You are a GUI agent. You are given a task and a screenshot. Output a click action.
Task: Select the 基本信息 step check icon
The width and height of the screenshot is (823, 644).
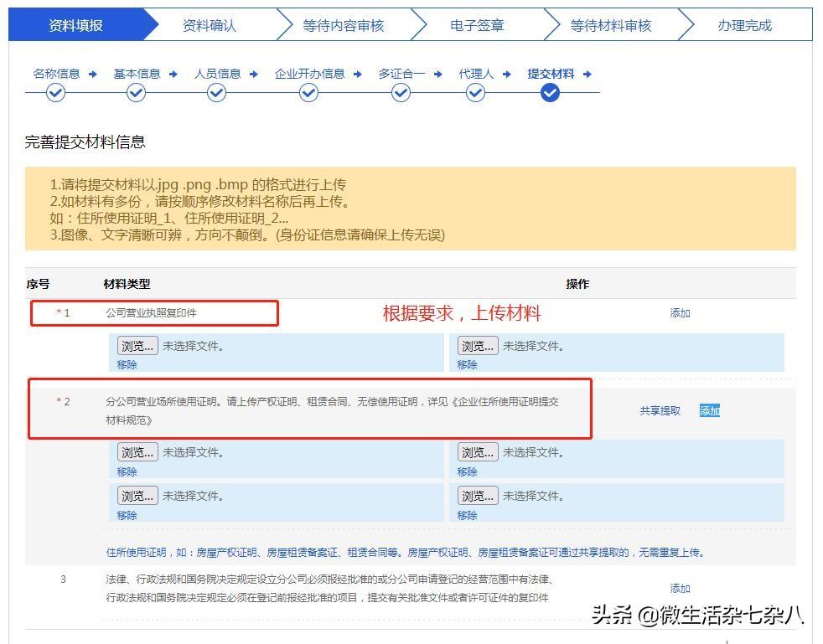[136, 93]
